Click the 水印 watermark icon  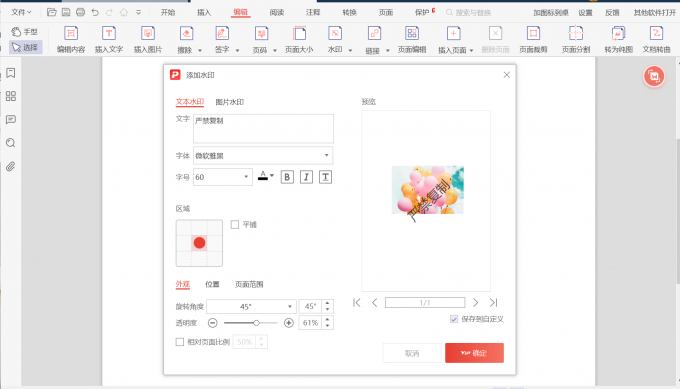(335, 34)
